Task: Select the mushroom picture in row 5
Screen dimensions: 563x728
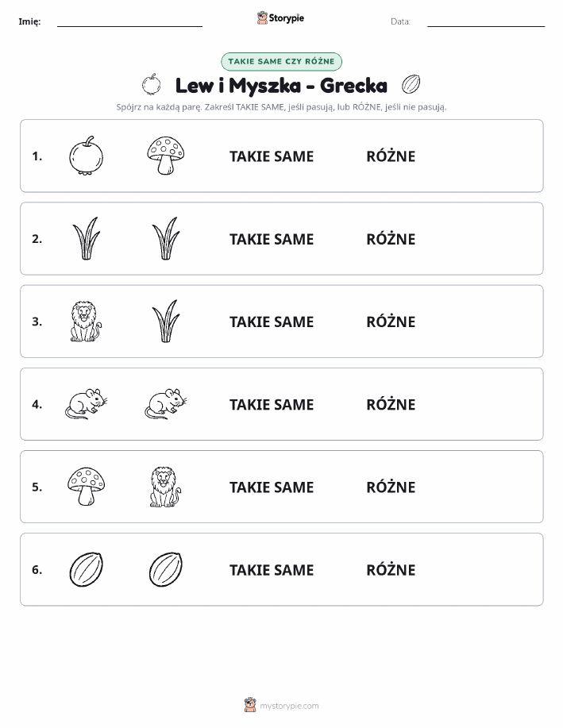Action: tap(86, 487)
